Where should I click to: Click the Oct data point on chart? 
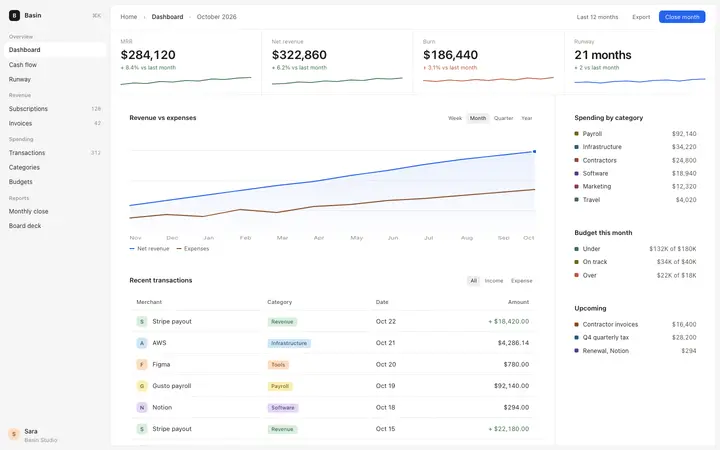click(534, 152)
